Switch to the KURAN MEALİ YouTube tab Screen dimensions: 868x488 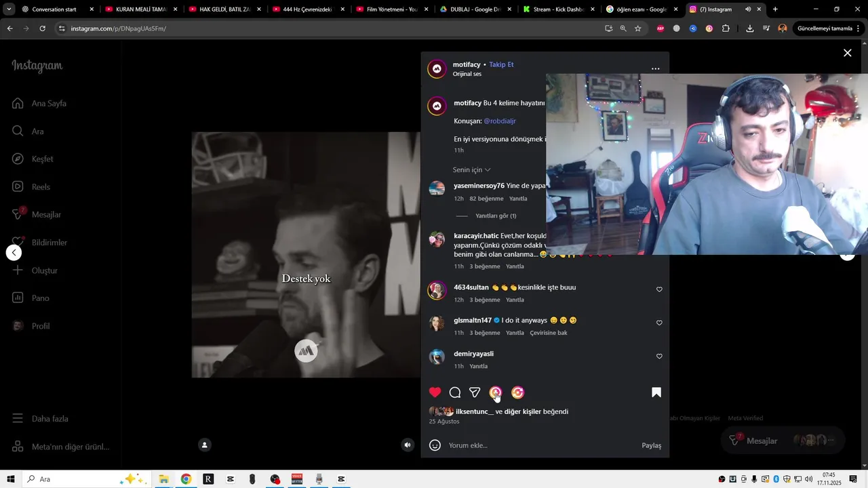(142, 9)
